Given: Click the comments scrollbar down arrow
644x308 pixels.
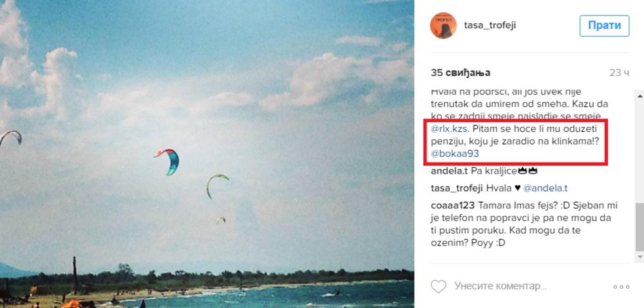Looking at the screenshot, I should (640, 257).
